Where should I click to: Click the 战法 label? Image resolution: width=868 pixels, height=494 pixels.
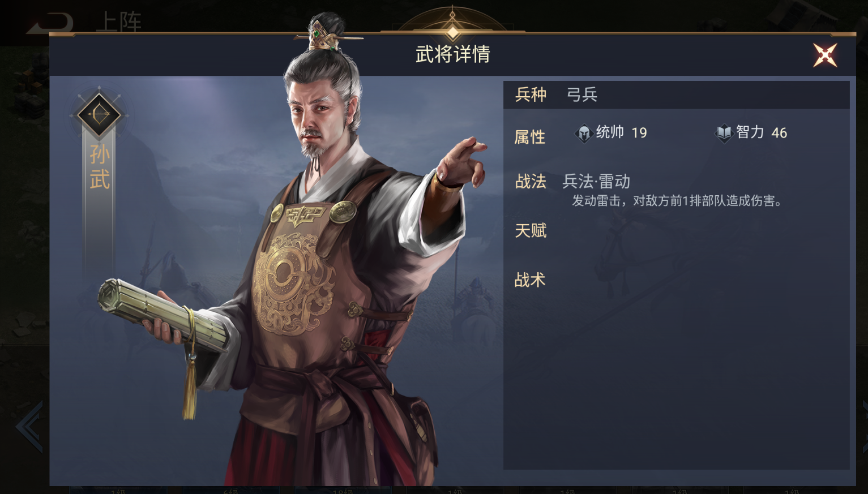(531, 182)
